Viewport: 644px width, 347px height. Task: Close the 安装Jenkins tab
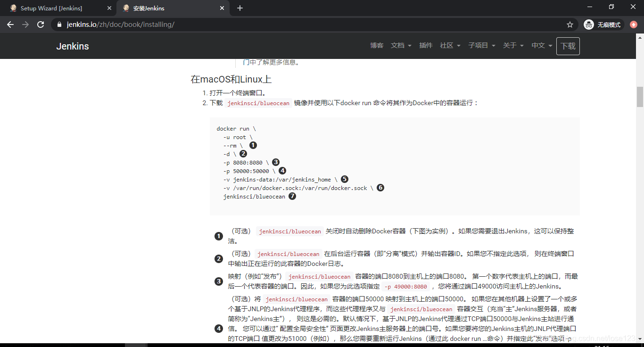tap(221, 8)
